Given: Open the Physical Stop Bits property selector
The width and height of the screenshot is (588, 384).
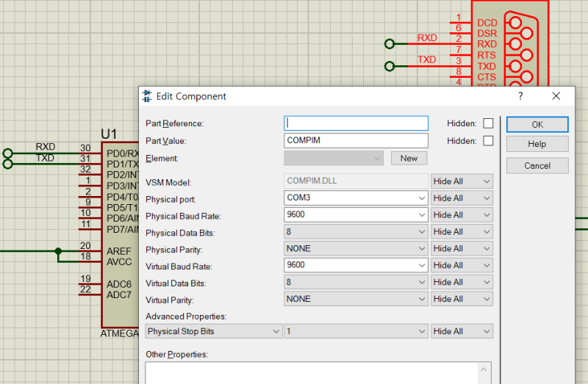Looking at the screenshot, I should (x=214, y=331).
